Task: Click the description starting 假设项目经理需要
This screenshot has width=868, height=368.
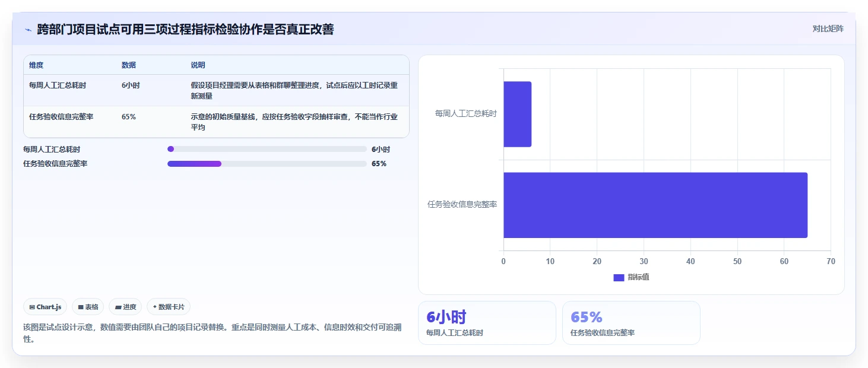Action: click(294, 90)
